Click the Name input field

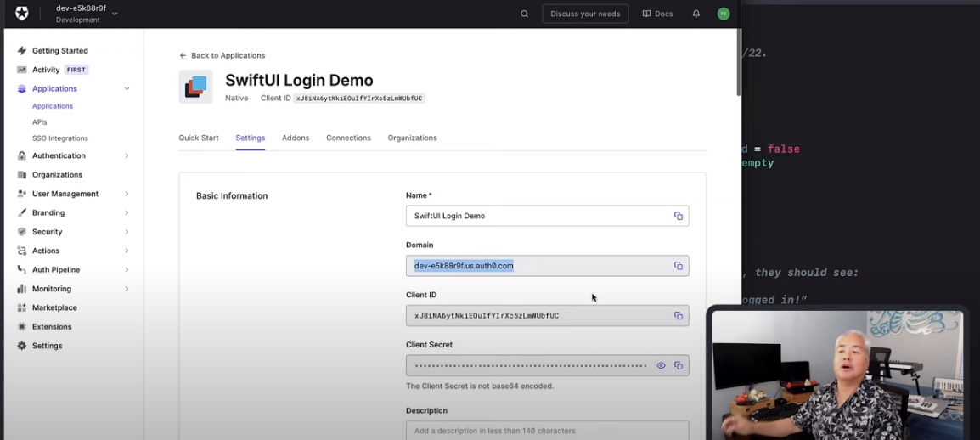coord(548,216)
